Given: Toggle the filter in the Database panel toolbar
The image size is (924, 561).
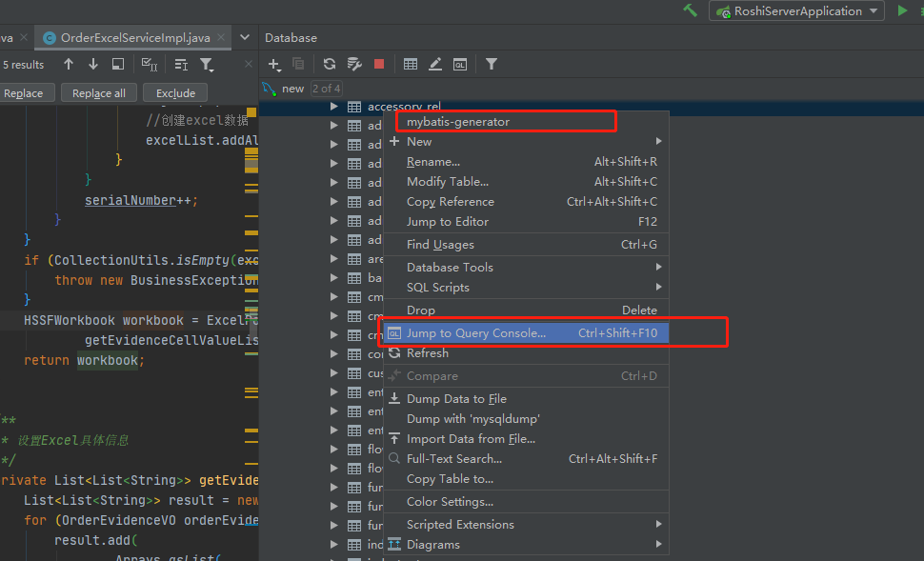Looking at the screenshot, I should pos(492,64).
